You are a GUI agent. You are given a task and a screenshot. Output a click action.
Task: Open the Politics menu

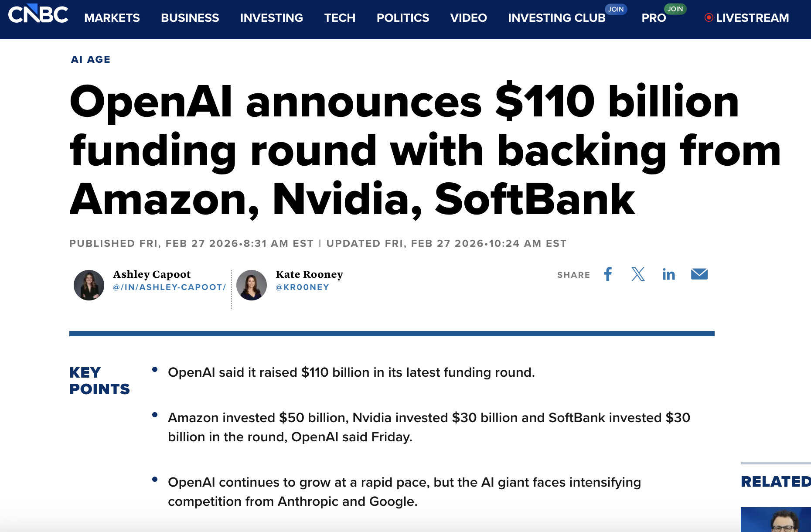(x=402, y=18)
